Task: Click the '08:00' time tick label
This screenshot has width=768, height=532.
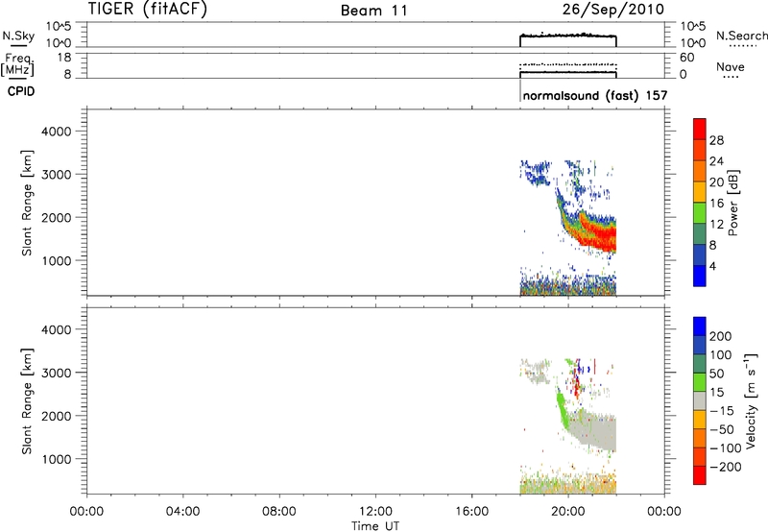Action: (x=279, y=512)
